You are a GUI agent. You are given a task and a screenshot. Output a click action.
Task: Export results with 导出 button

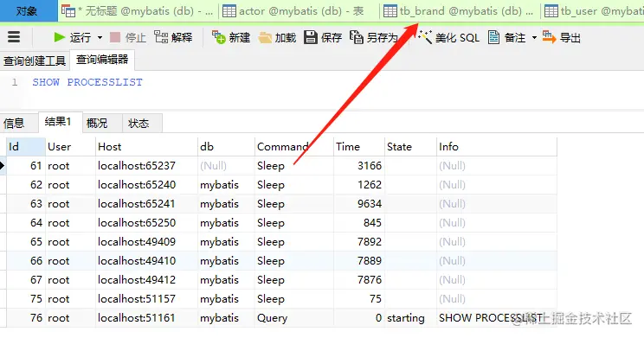[x=561, y=38]
